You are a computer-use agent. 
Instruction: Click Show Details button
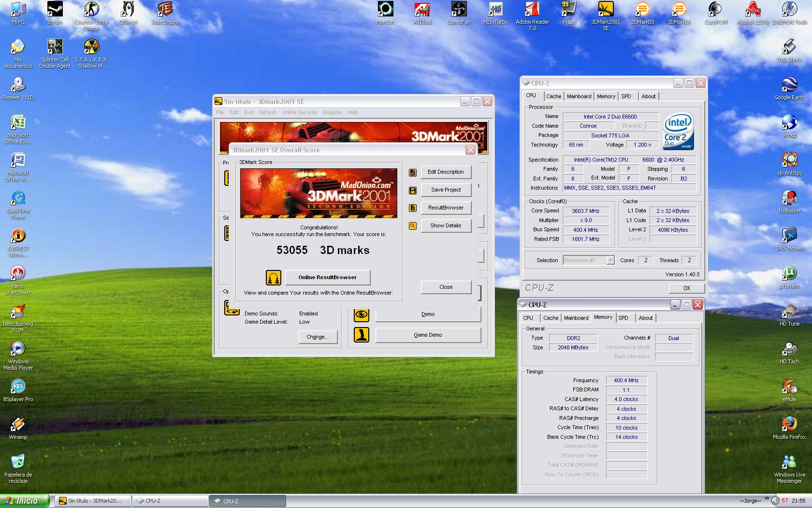point(446,225)
